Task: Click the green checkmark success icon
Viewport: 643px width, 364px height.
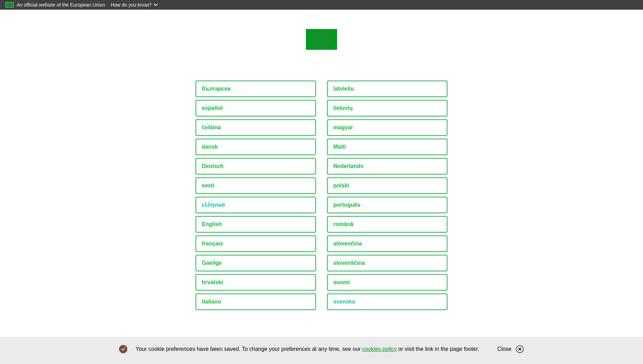Action: [123, 349]
